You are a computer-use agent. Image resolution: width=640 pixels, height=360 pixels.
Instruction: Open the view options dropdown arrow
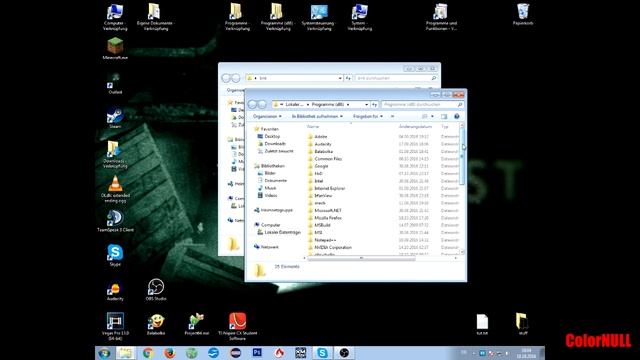[432, 116]
